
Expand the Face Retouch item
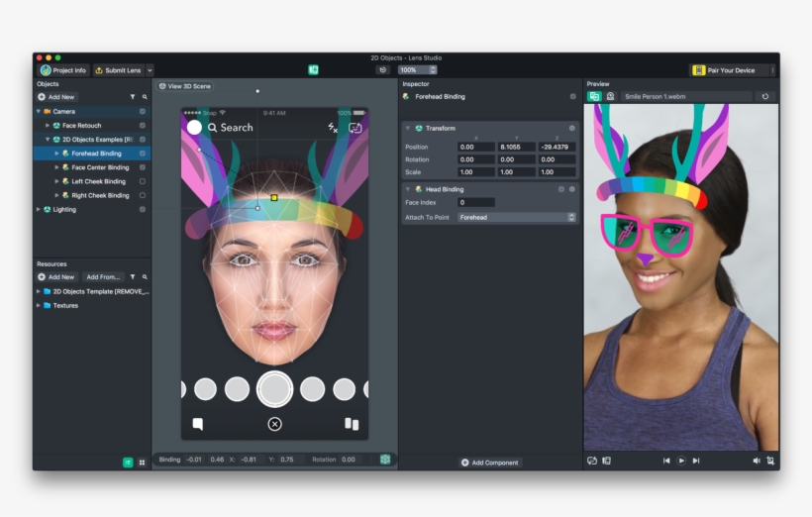point(48,126)
